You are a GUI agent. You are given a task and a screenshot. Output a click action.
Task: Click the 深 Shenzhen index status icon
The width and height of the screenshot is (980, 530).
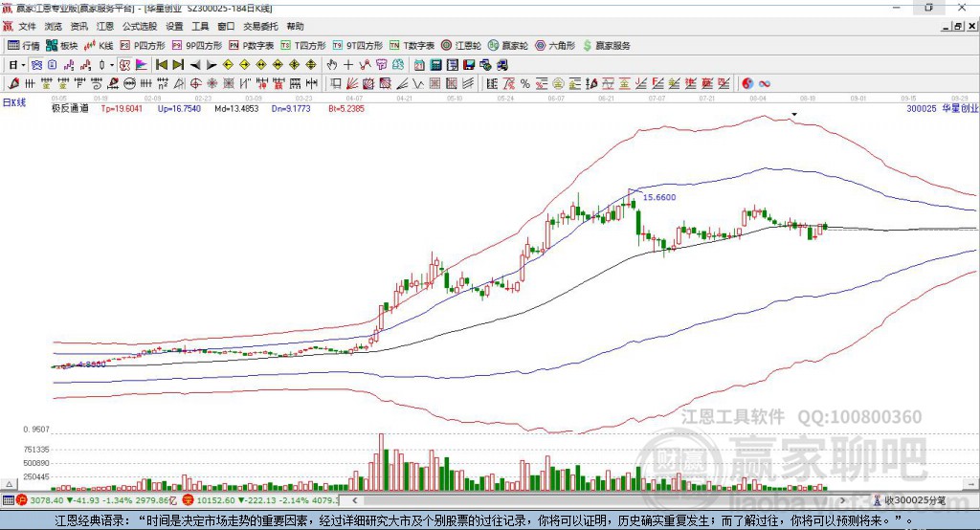point(189,500)
